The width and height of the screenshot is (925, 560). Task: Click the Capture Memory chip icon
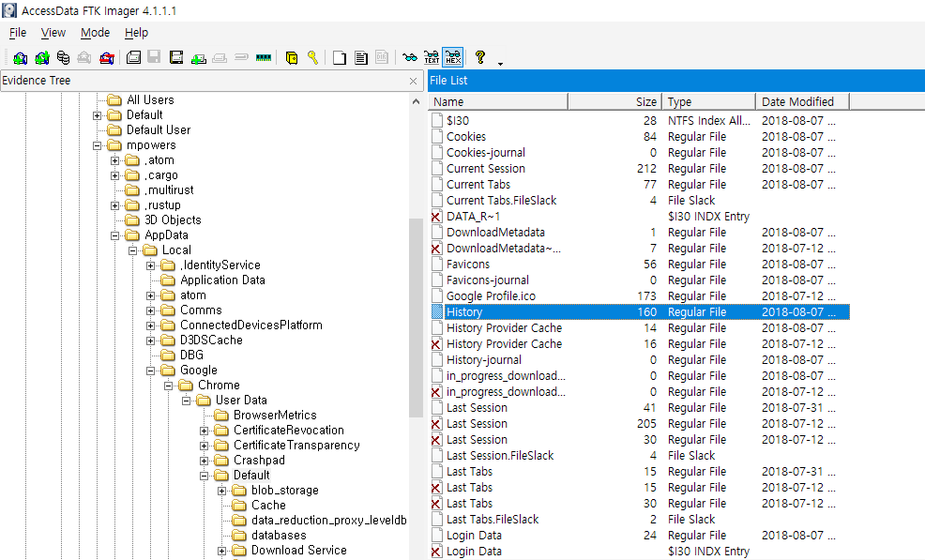264,57
